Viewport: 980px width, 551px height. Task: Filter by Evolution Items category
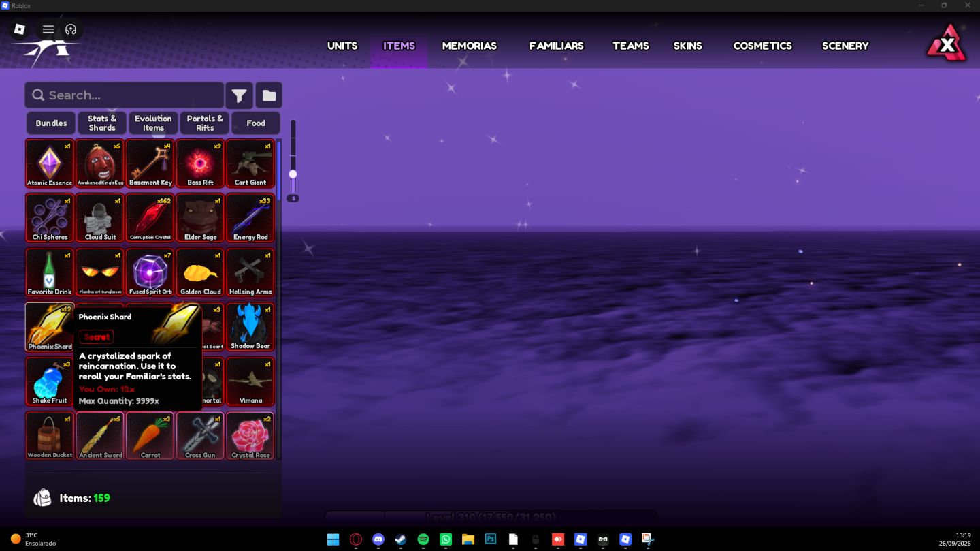[153, 123]
